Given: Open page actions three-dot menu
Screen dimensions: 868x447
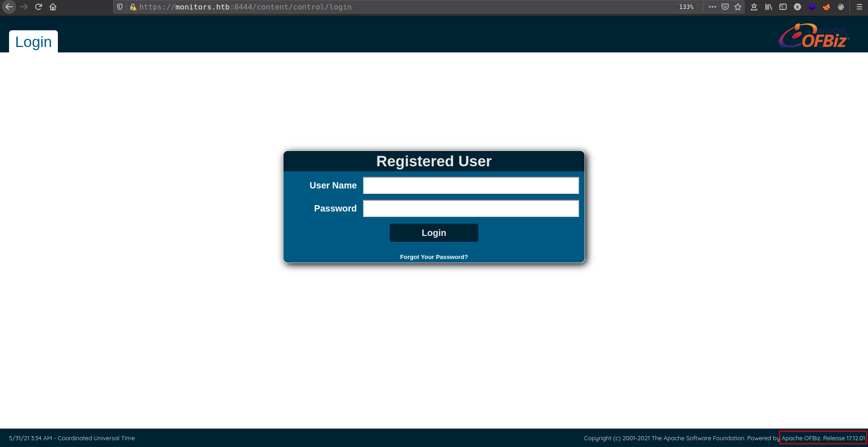Looking at the screenshot, I should [712, 7].
